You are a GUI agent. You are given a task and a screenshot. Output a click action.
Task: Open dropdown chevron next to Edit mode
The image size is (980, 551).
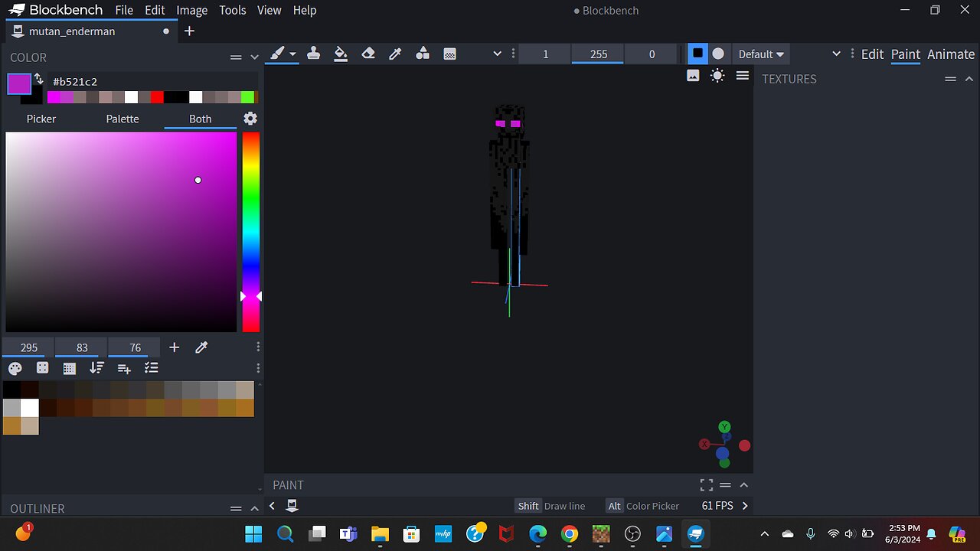(836, 54)
